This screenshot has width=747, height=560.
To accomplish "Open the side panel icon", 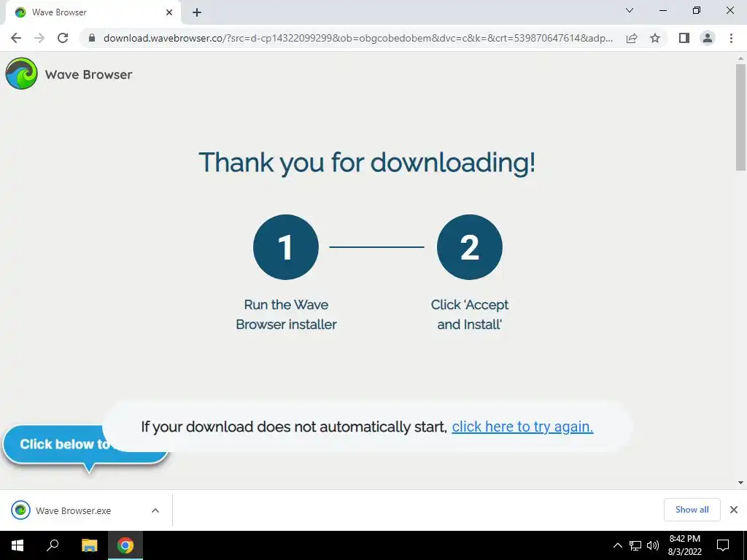I will pos(684,38).
